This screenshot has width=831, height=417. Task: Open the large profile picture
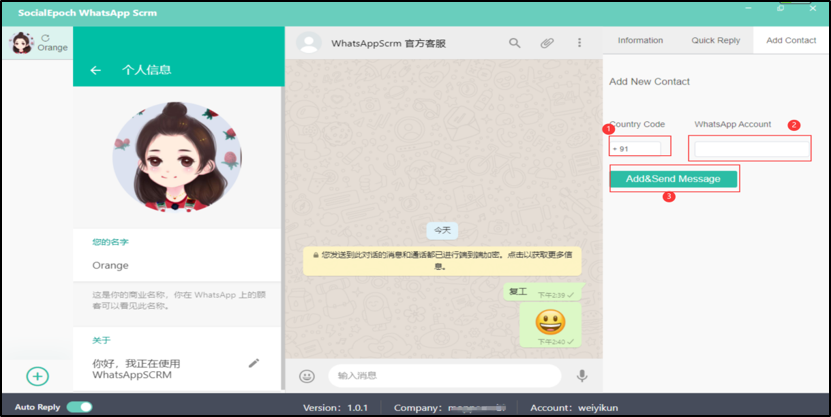pyautogui.click(x=177, y=157)
